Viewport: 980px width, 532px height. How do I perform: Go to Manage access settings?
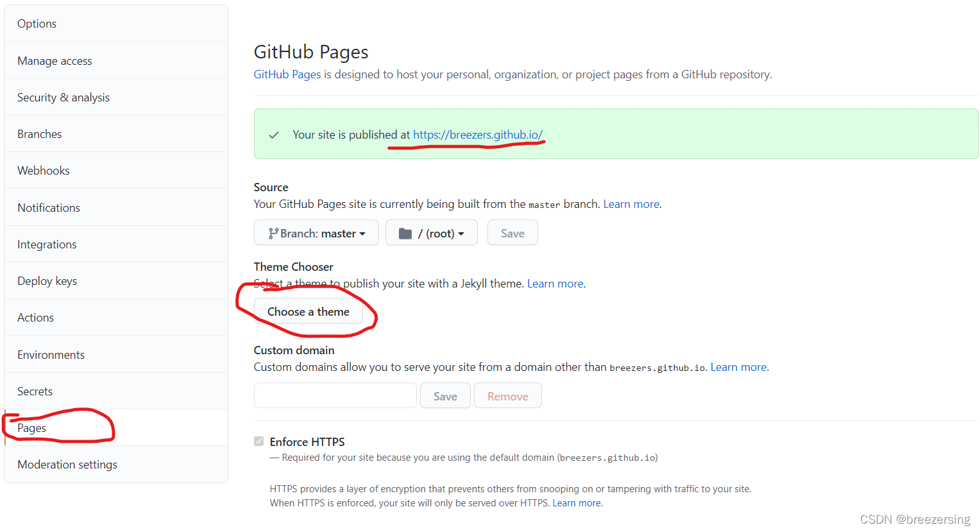116,61
